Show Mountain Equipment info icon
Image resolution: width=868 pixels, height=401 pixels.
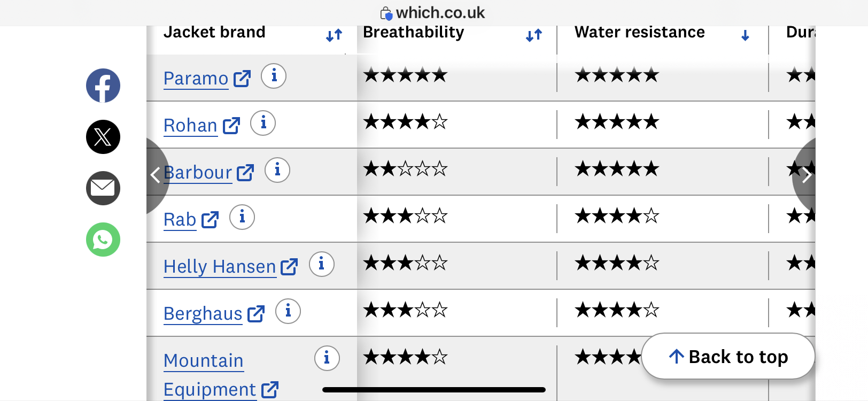pyautogui.click(x=327, y=358)
